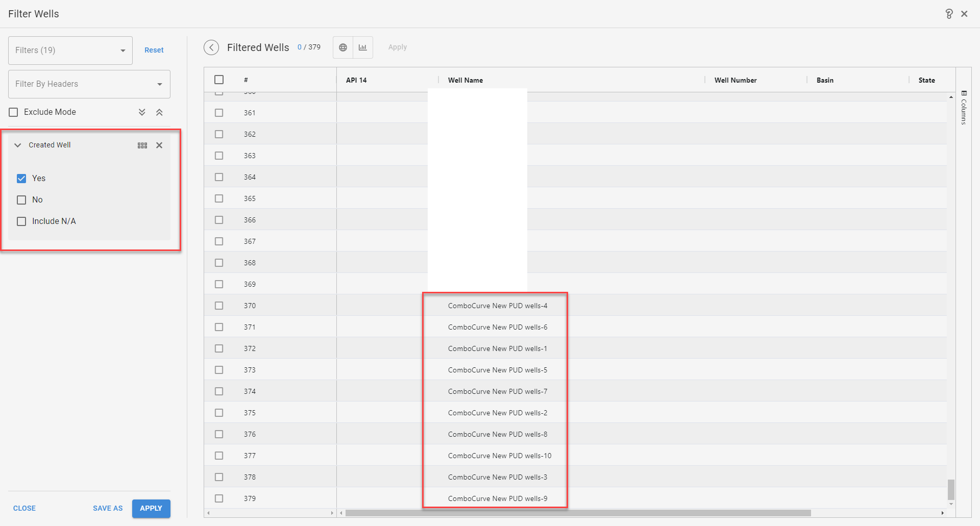Open the Filter By Headers dropdown
980x526 pixels.
[x=89, y=84]
